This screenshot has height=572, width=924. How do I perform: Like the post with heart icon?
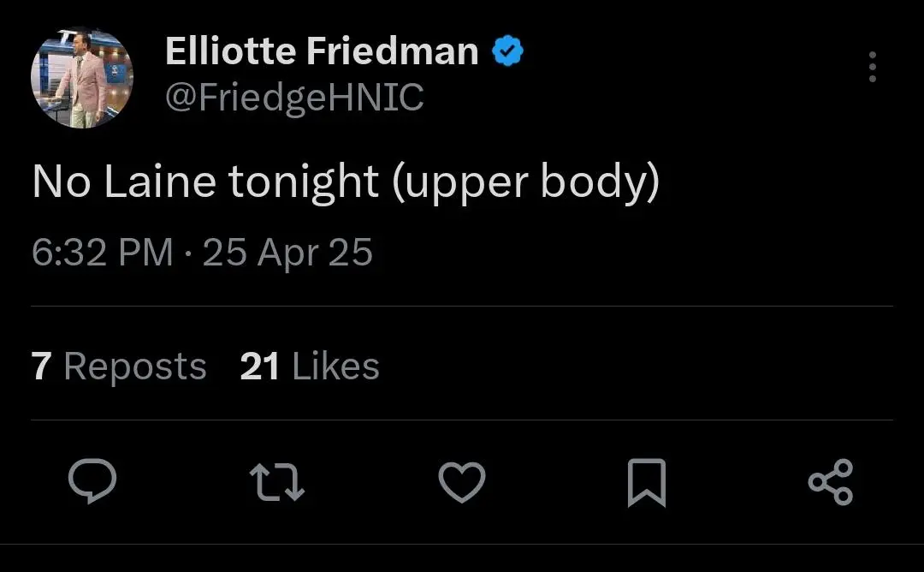462,482
